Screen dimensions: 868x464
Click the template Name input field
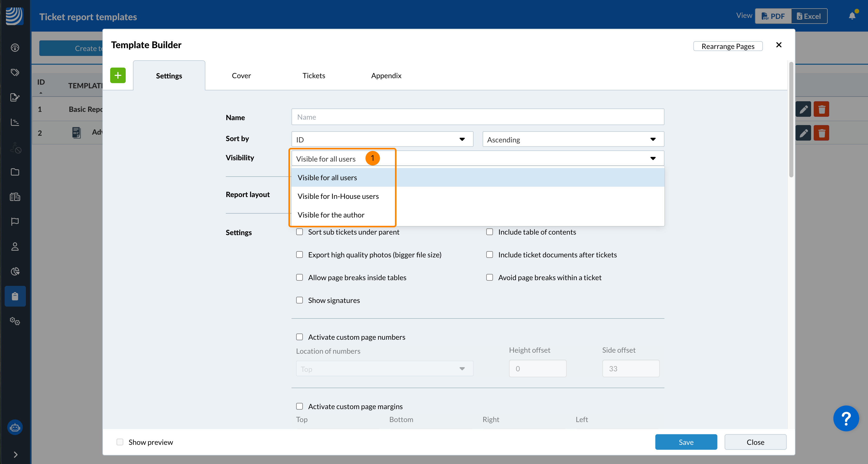coord(477,117)
